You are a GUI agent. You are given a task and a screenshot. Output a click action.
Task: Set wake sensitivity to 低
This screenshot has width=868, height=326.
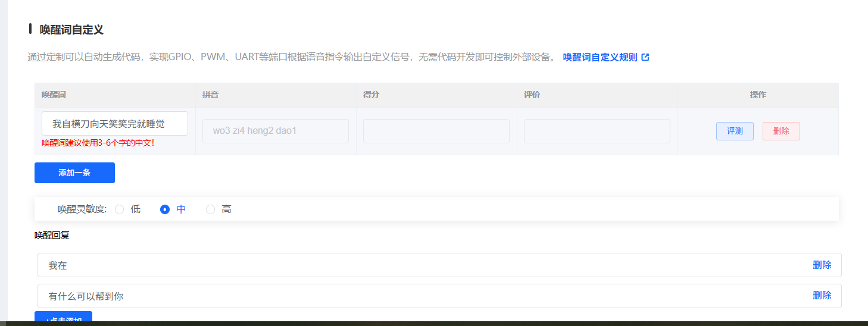tap(120, 209)
